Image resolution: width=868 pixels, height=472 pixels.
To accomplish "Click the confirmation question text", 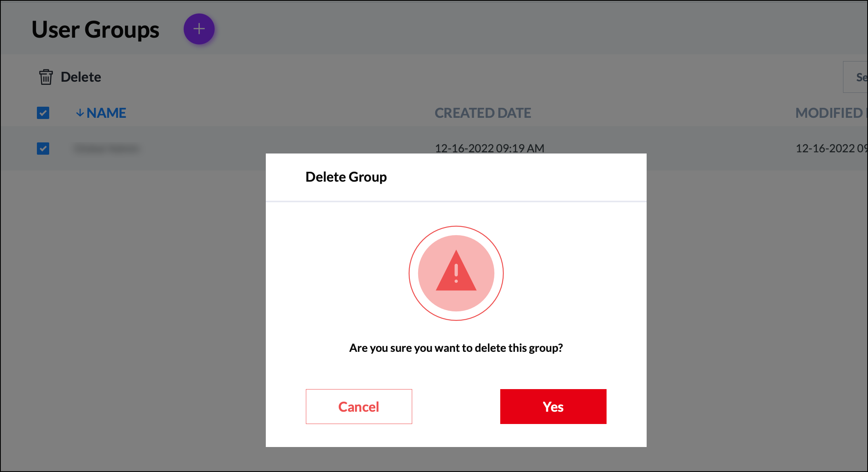I will 456,348.
